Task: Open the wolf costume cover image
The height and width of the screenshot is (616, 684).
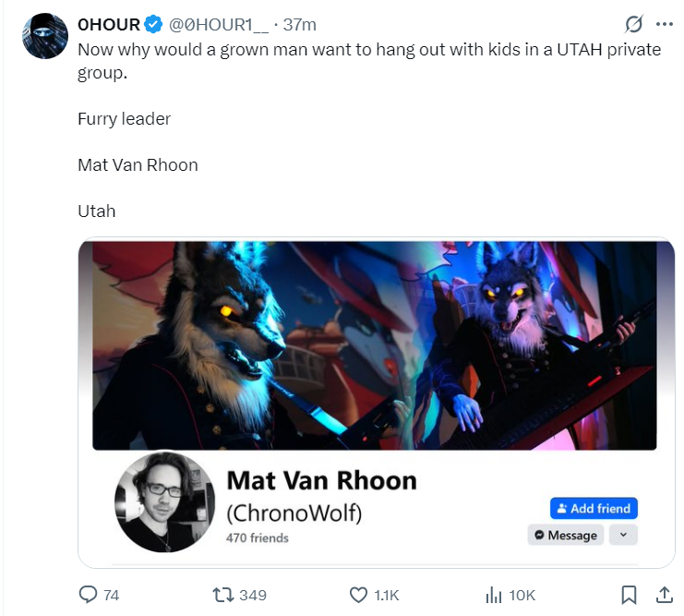Action: click(x=374, y=345)
